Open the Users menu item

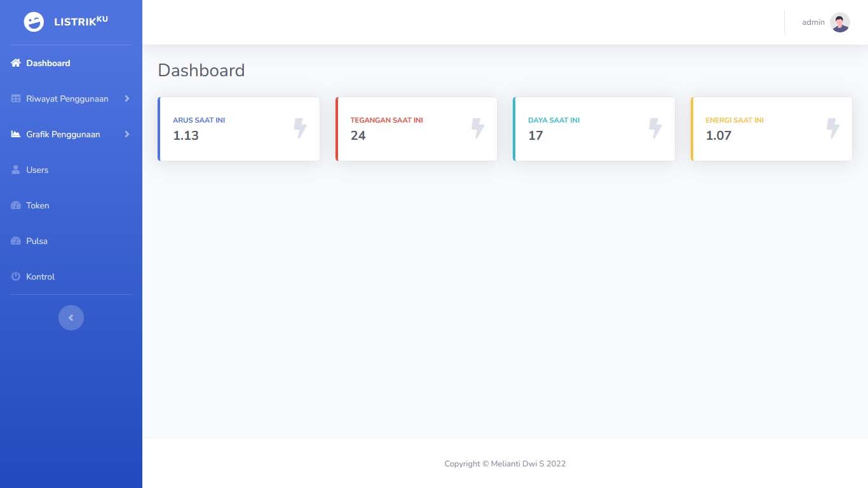37,170
